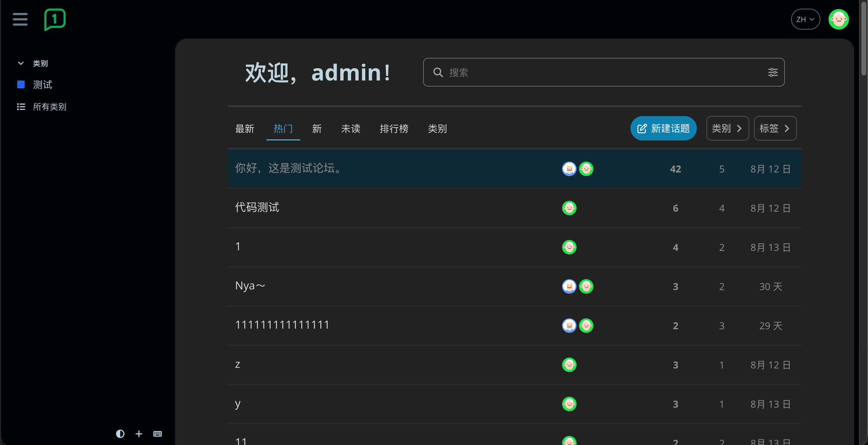This screenshot has height=445, width=868.
Task: Show keyboard shortcuts from sidebar footer
Action: [x=158, y=434]
